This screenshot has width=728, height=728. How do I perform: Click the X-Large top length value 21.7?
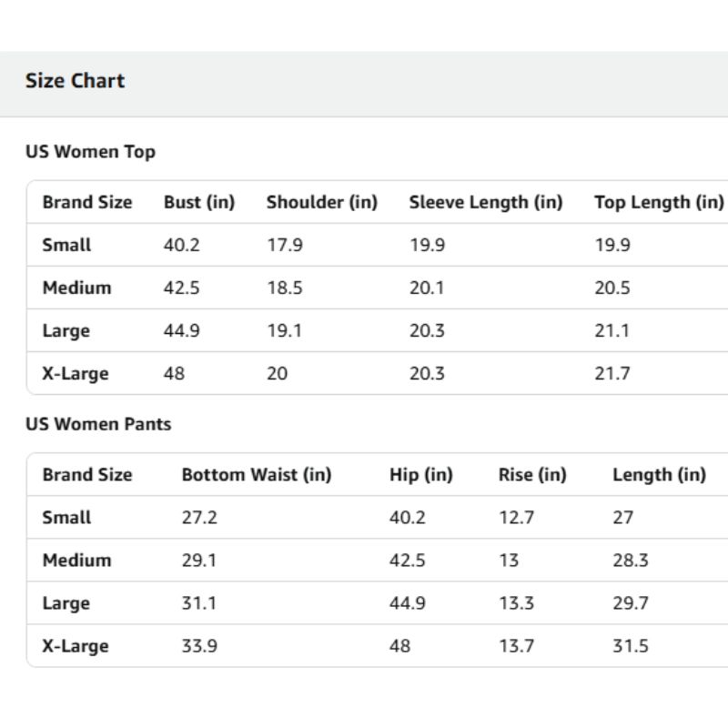(612, 373)
